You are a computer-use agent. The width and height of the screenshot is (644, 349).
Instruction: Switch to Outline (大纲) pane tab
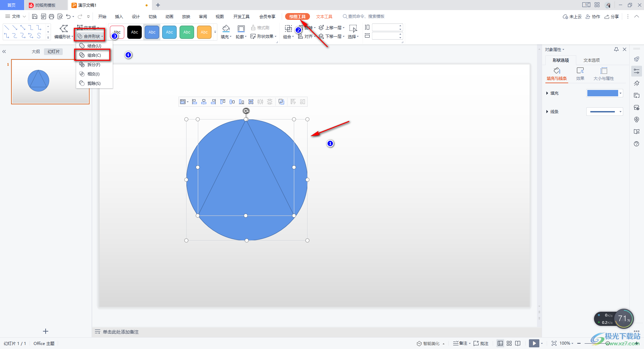click(36, 52)
